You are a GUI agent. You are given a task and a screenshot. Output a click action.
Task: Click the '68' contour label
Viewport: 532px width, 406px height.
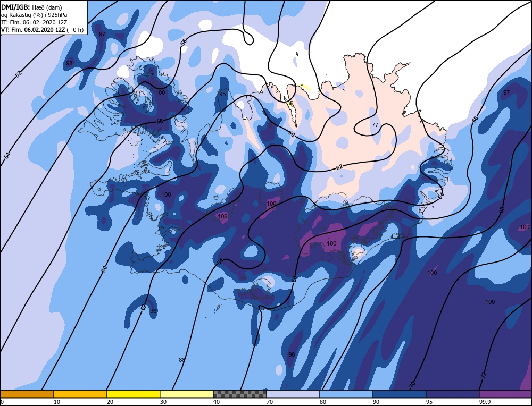(502, 210)
